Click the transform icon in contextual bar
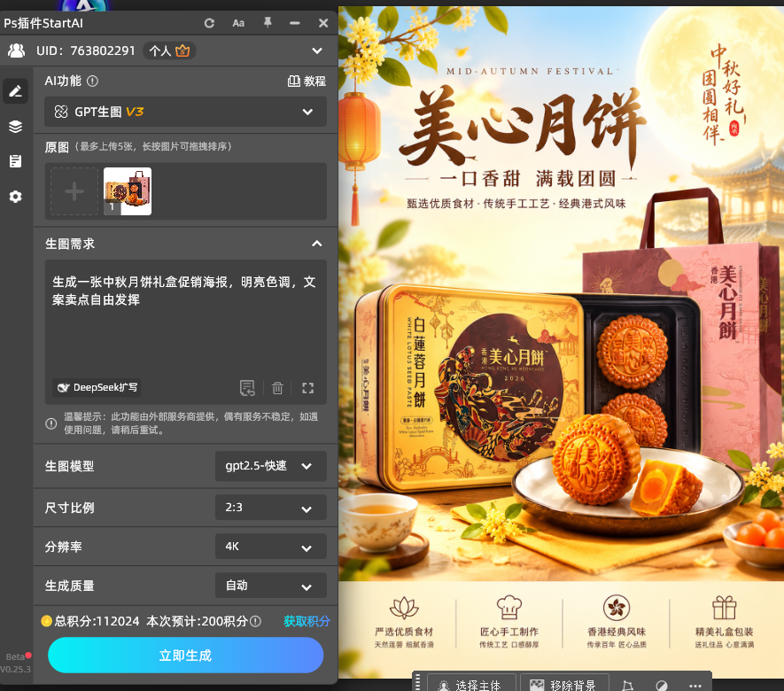The width and height of the screenshot is (784, 691). (627, 686)
